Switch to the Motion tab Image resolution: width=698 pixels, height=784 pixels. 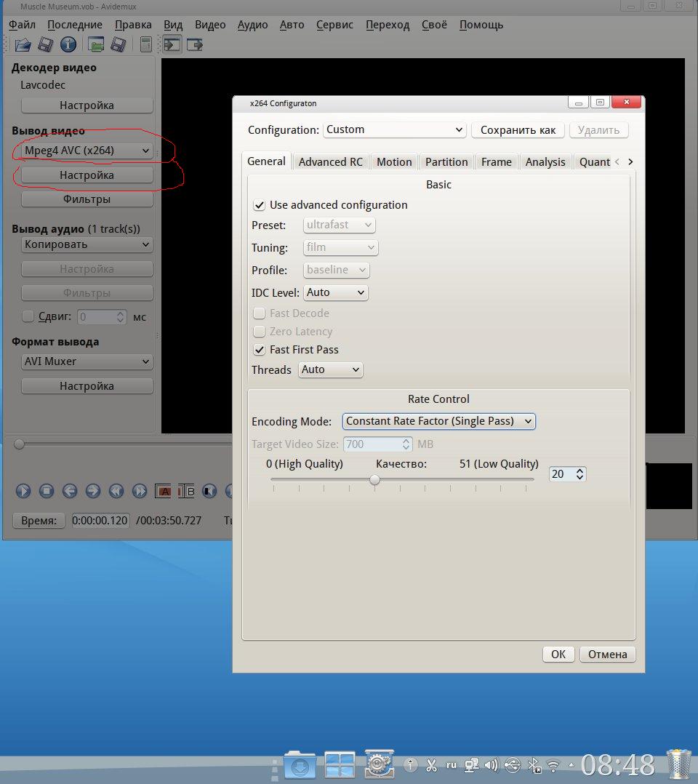(394, 162)
